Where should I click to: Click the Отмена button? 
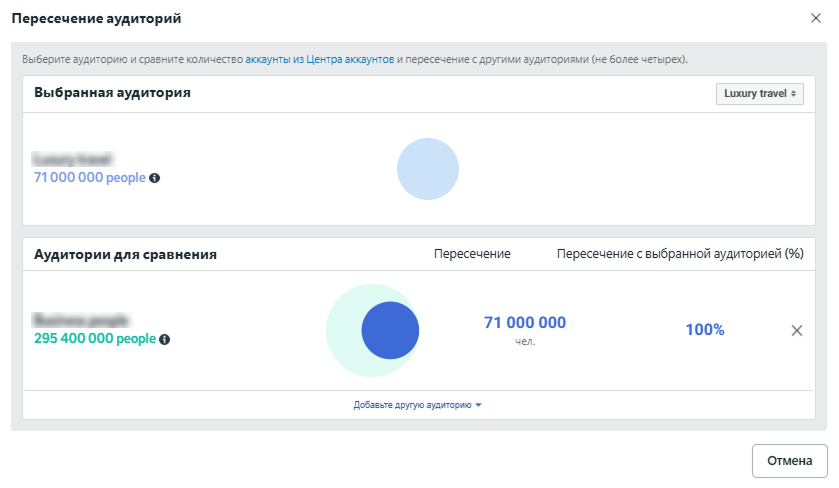(x=789, y=461)
